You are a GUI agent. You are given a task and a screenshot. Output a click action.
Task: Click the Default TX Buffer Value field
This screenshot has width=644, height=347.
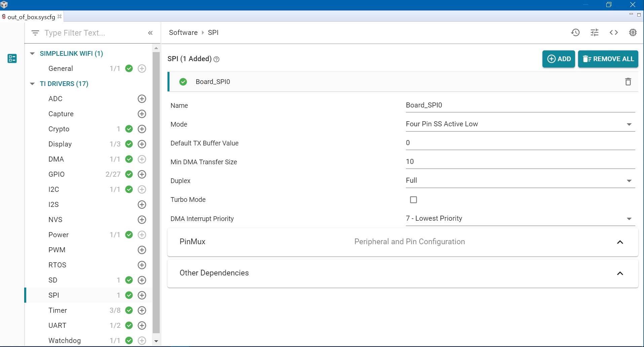520,143
